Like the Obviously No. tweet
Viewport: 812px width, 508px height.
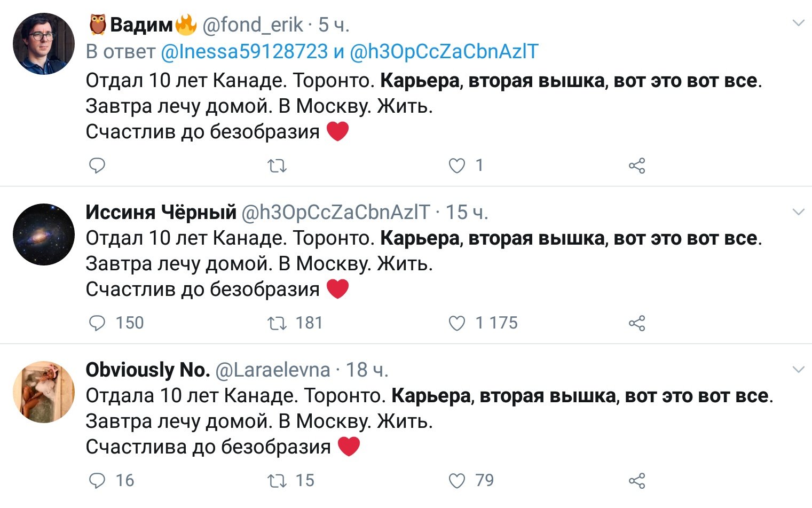tap(457, 481)
